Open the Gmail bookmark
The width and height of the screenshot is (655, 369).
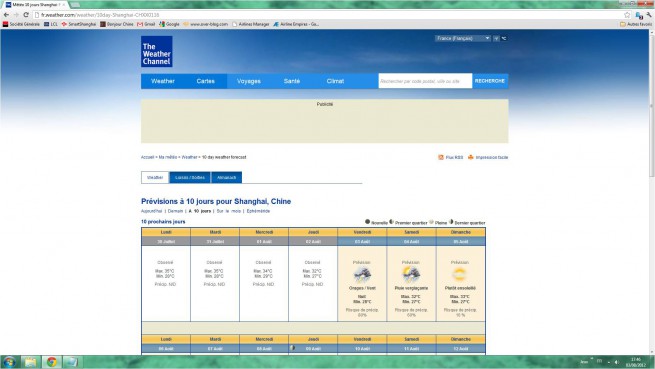(146, 24)
